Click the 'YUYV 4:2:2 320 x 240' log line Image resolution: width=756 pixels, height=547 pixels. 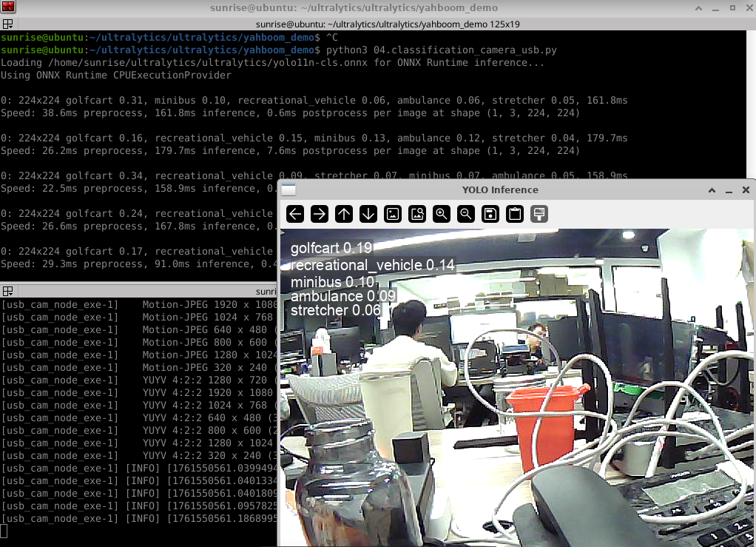[139, 455]
